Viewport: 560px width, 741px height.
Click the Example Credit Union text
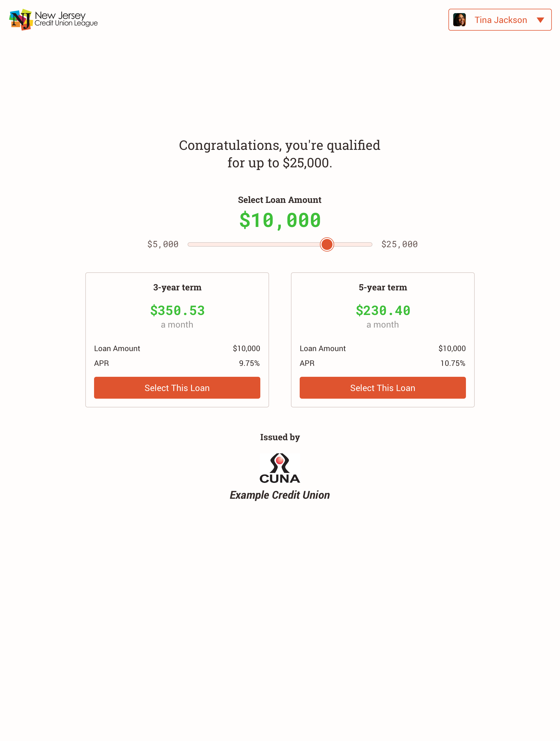tap(280, 495)
